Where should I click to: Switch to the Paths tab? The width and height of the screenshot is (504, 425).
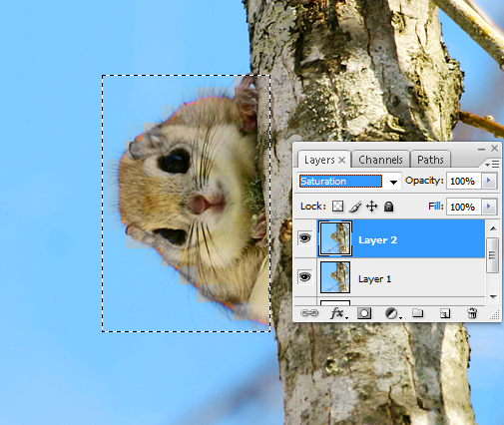430,160
